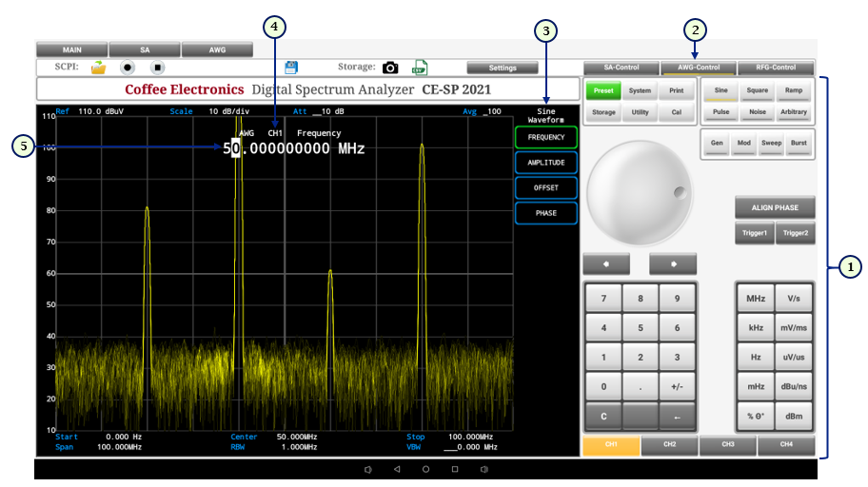This screenshot has height=487, width=868.
Task: Select the OFFSET parameter softkey
Action: point(546,187)
